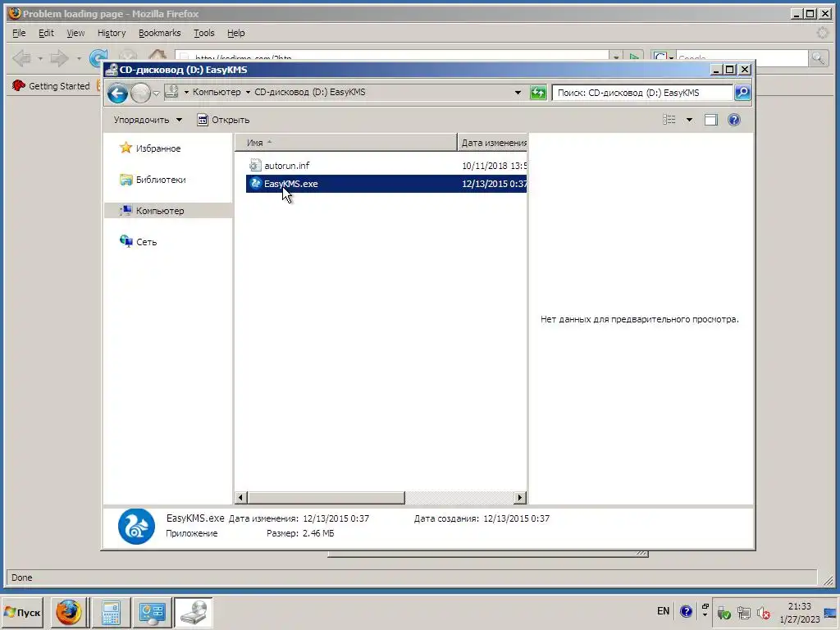Click the autorun.inf file icon
The height and width of the screenshot is (630, 840).
pyautogui.click(x=255, y=166)
